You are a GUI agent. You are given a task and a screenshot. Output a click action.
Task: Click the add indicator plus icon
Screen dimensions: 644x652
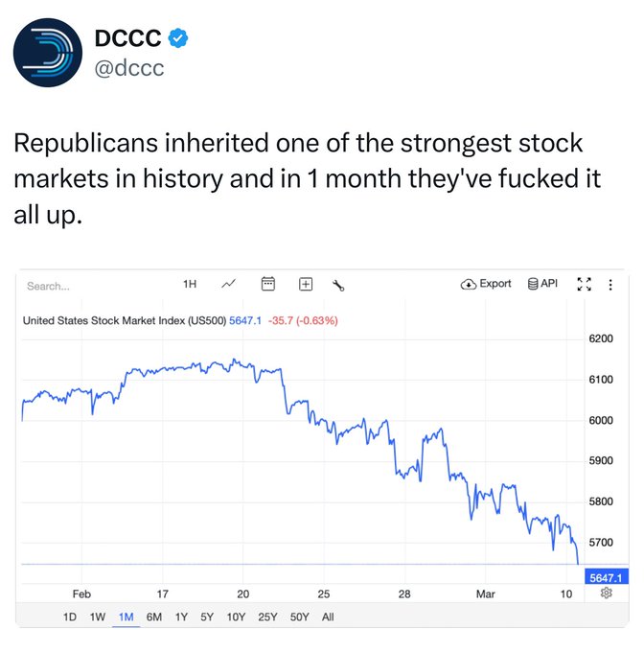point(306,284)
